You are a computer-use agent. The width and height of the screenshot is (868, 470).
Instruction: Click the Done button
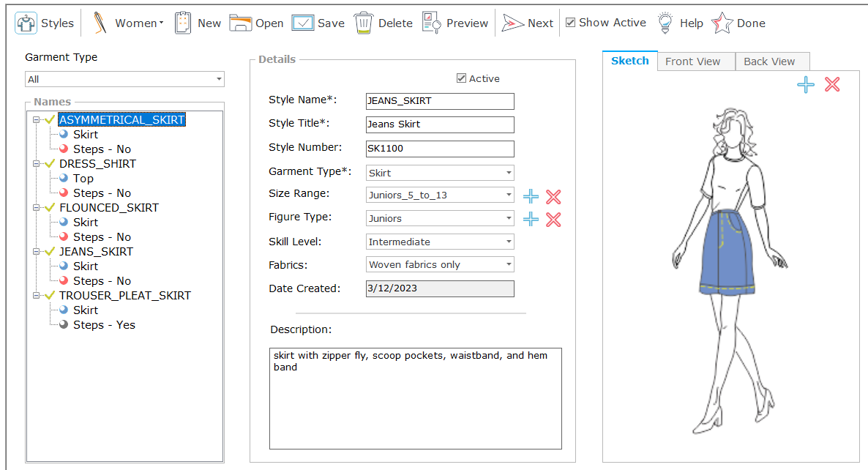tap(739, 23)
